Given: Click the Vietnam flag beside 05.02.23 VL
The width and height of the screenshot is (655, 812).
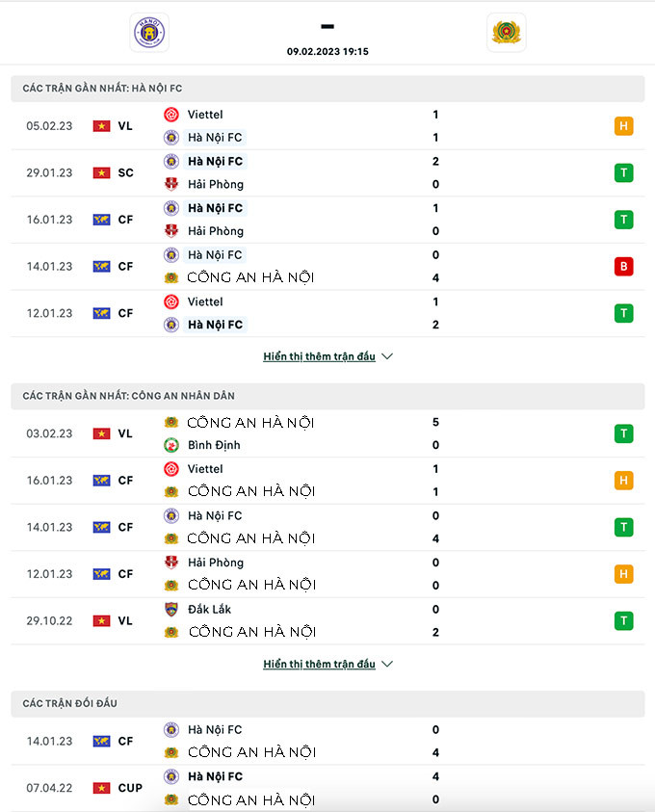Looking at the screenshot, I should click(101, 126).
